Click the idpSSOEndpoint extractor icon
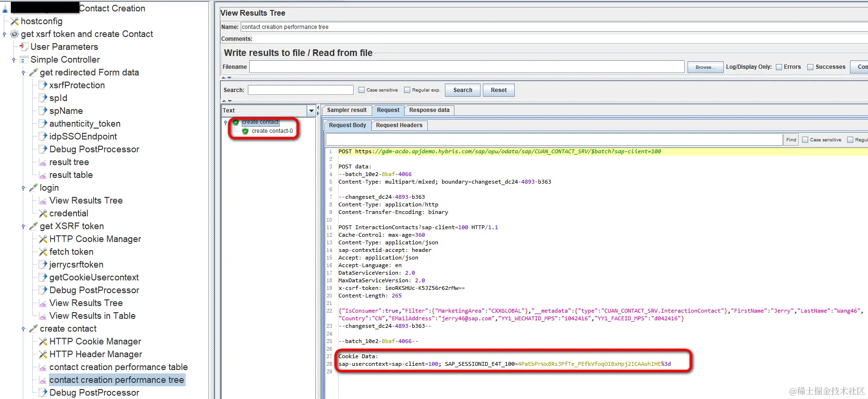The height and width of the screenshot is (399, 868). point(43,137)
